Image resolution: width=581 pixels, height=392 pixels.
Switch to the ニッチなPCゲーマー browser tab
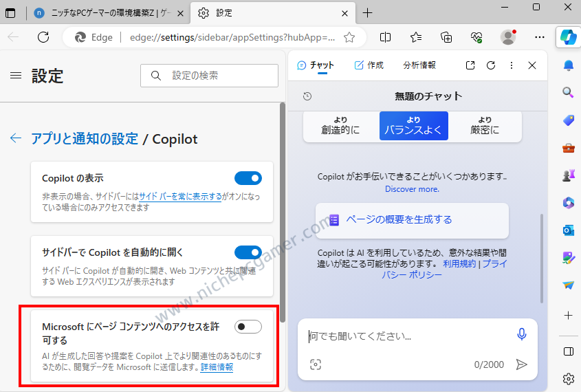click(109, 13)
